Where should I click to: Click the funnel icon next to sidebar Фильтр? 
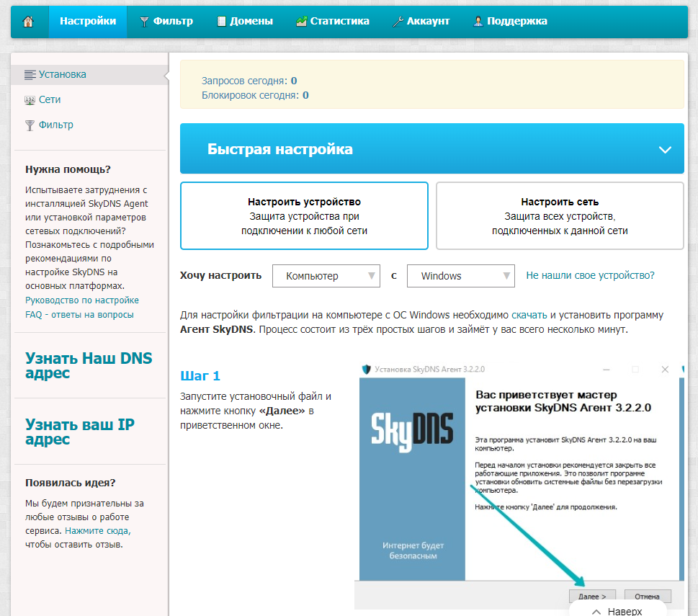pos(30,125)
